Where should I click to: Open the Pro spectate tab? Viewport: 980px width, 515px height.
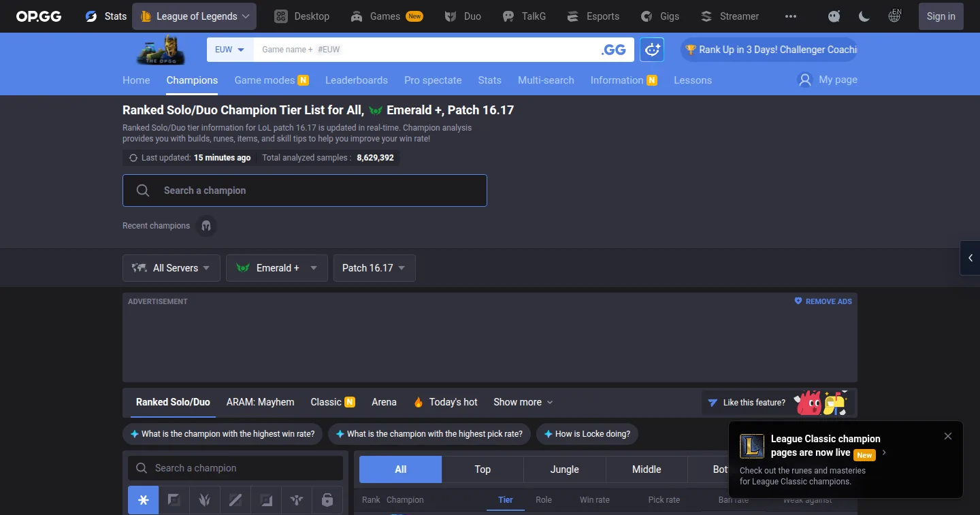click(433, 80)
